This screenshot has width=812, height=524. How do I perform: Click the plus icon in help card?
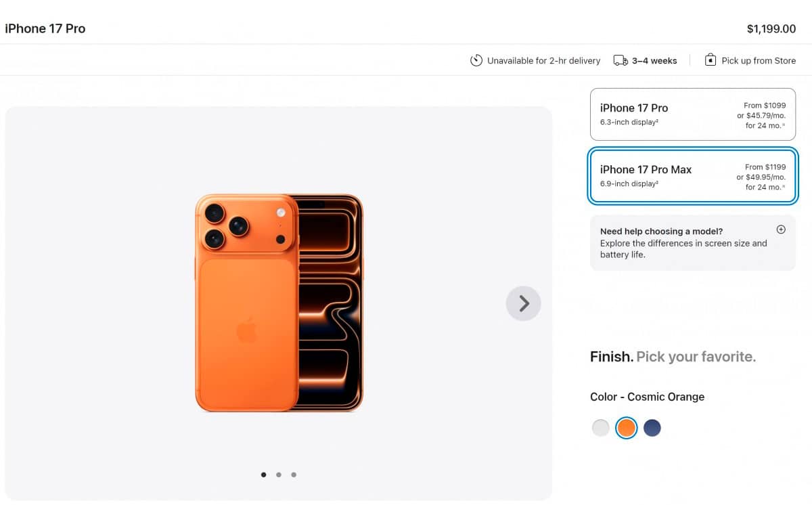point(781,230)
